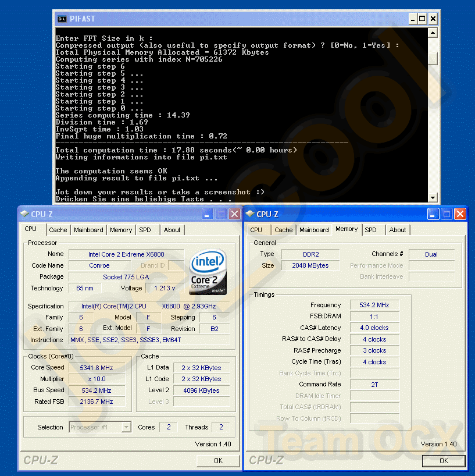Click the Code Name value Conroe

click(x=99, y=265)
